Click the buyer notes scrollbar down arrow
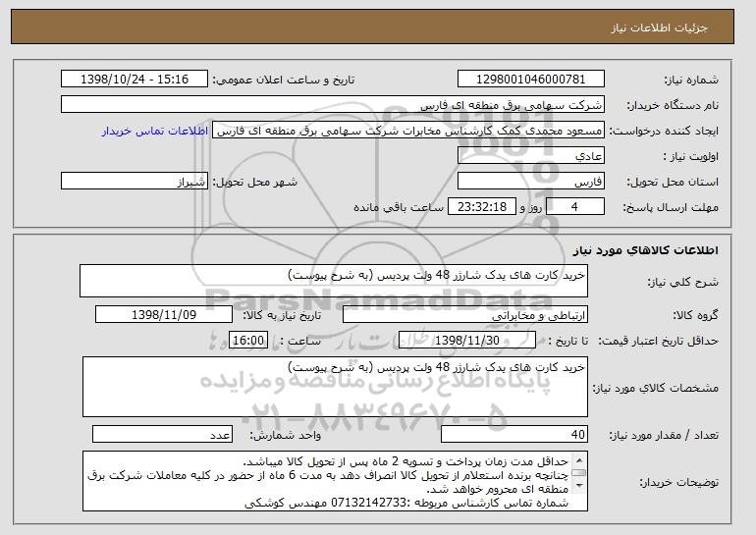This screenshot has height=535, width=756. point(579,486)
